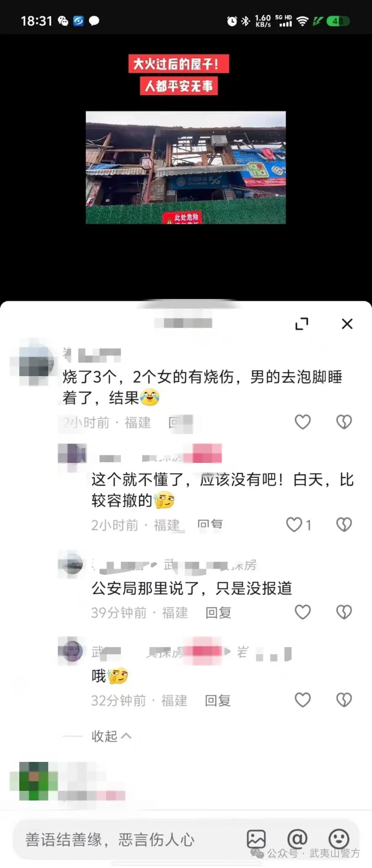Dislike the comment about 烧了3个
372x868 pixels.
(x=344, y=422)
